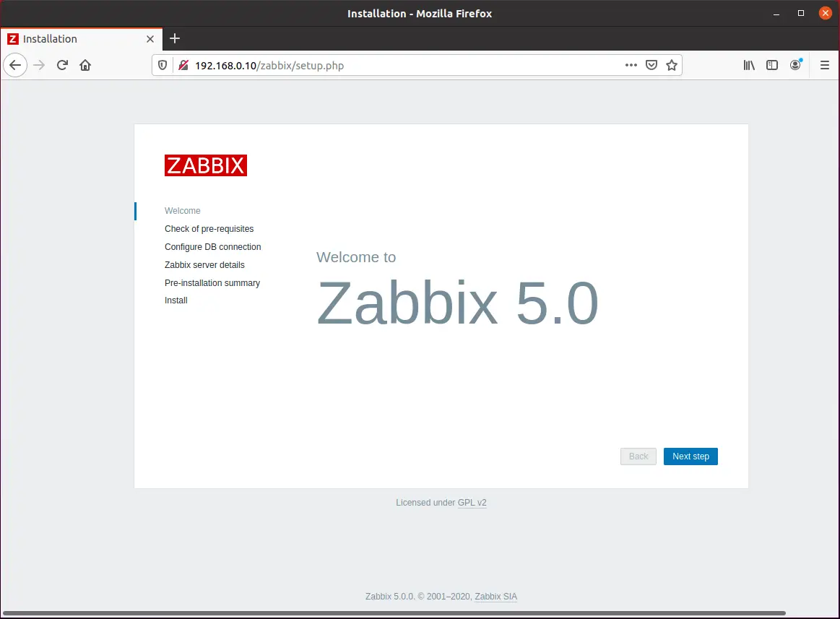Click the disabled Back button

tap(638, 456)
